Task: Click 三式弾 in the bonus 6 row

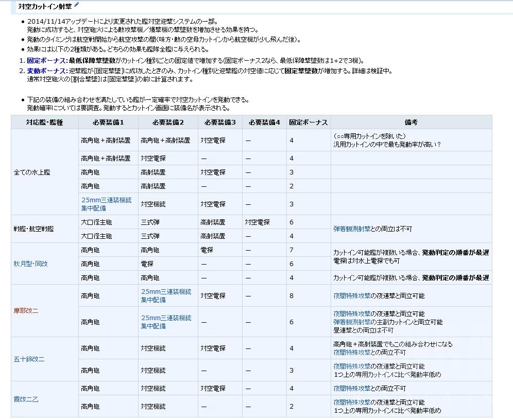Action: pyautogui.click(x=150, y=222)
